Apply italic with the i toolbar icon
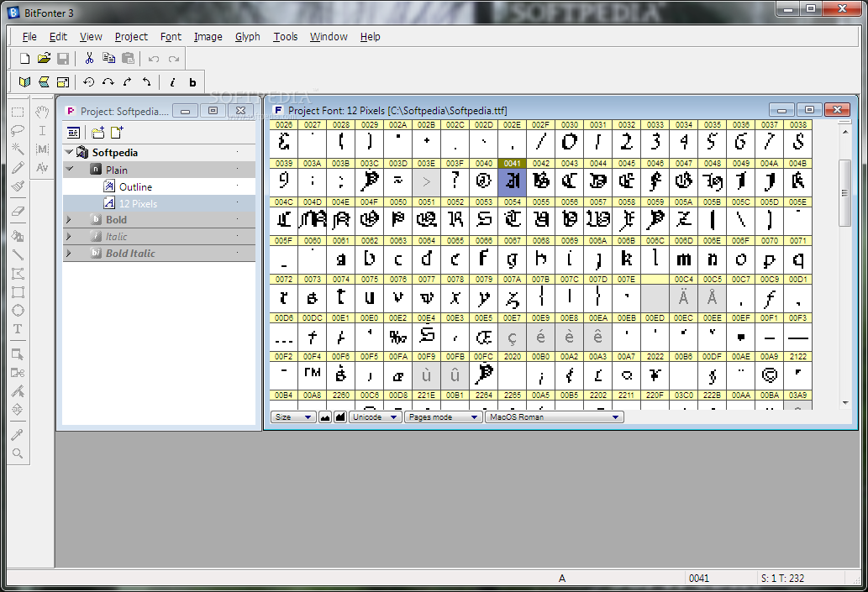This screenshot has height=592, width=868. point(173,82)
